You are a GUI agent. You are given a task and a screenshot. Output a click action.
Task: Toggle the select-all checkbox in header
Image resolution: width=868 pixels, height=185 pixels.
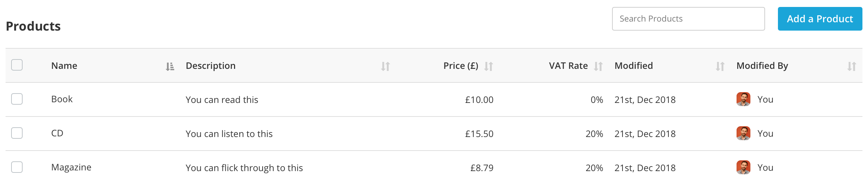pos(17,65)
